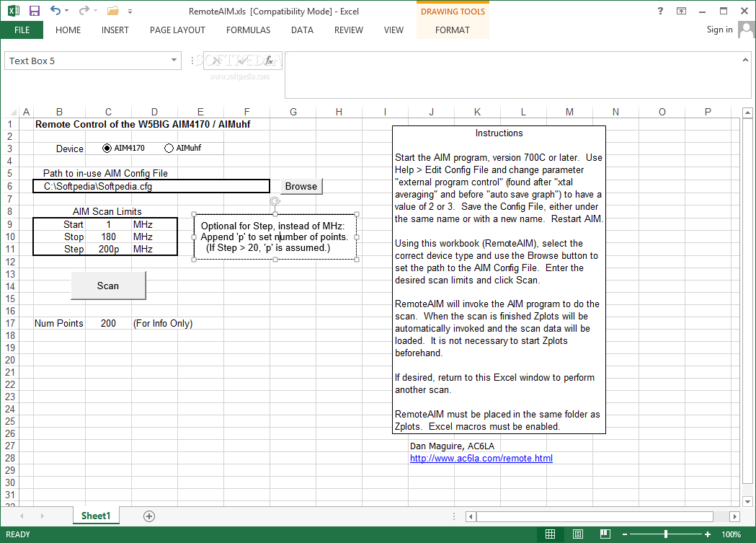756x543 pixels.
Task: Open the REVIEW tab
Action: (349, 30)
